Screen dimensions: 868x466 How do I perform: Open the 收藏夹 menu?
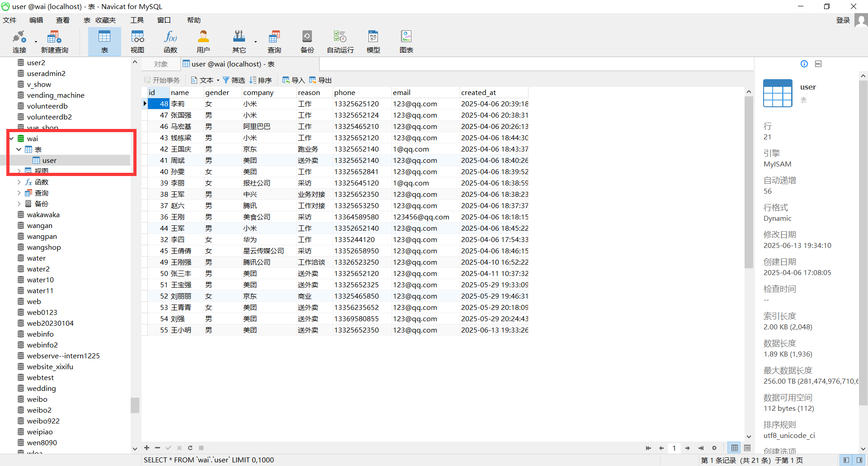[x=105, y=20]
